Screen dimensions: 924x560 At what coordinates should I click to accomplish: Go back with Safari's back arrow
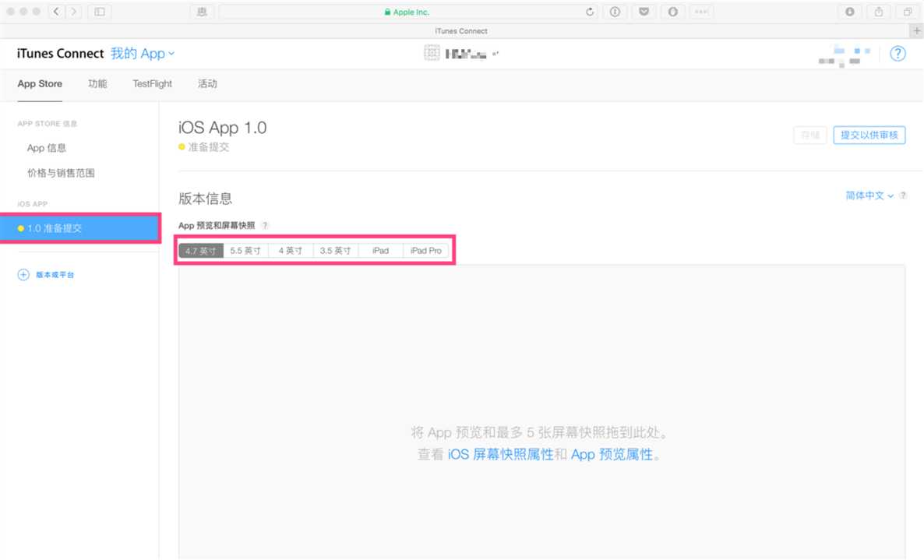click(x=56, y=12)
